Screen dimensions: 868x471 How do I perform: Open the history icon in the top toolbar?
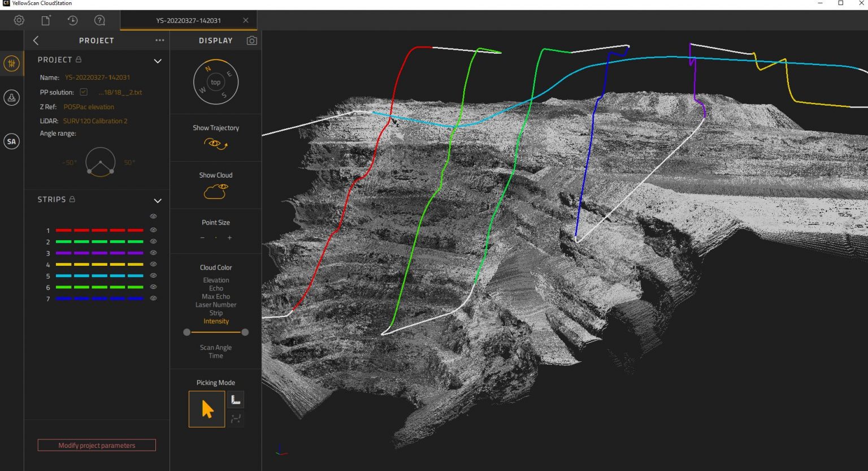click(72, 20)
